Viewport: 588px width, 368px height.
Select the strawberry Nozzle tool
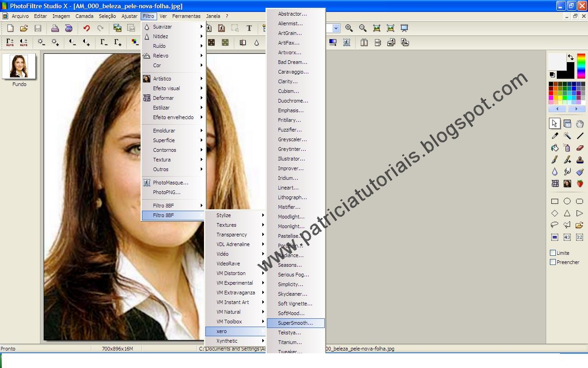(580, 184)
